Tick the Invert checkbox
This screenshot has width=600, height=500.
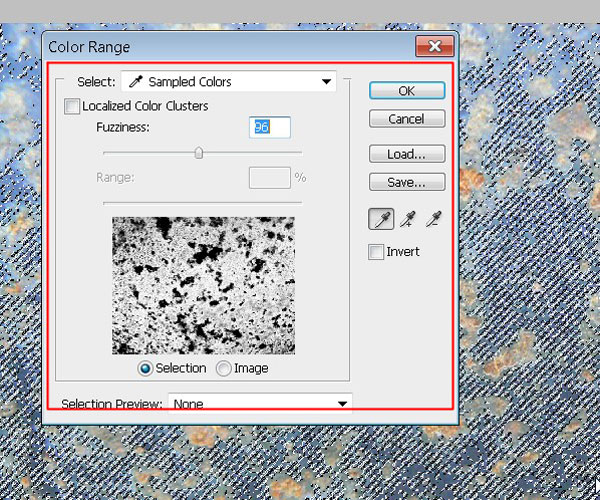point(377,252)
